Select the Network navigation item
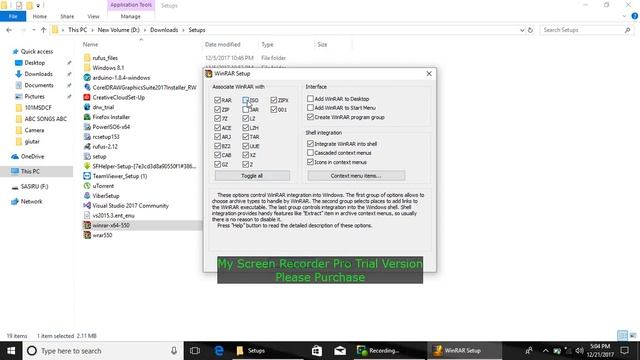The image size is (640, 360). (31, 201)
